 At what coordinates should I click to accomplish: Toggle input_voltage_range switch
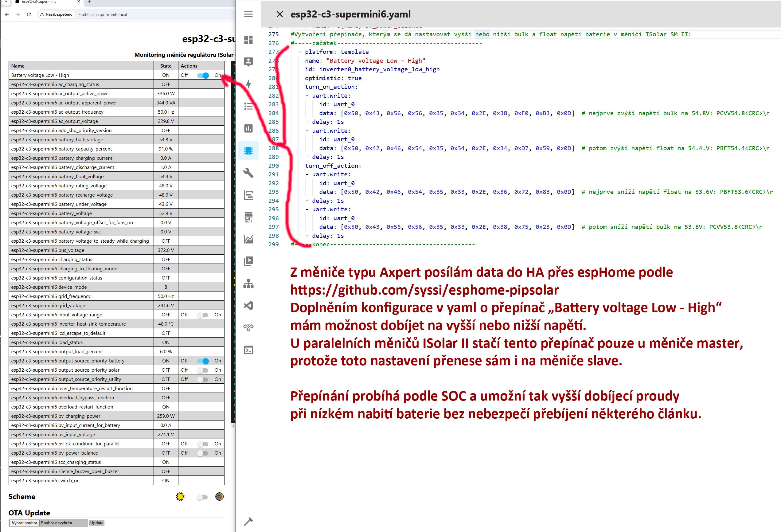click(203, 315)
